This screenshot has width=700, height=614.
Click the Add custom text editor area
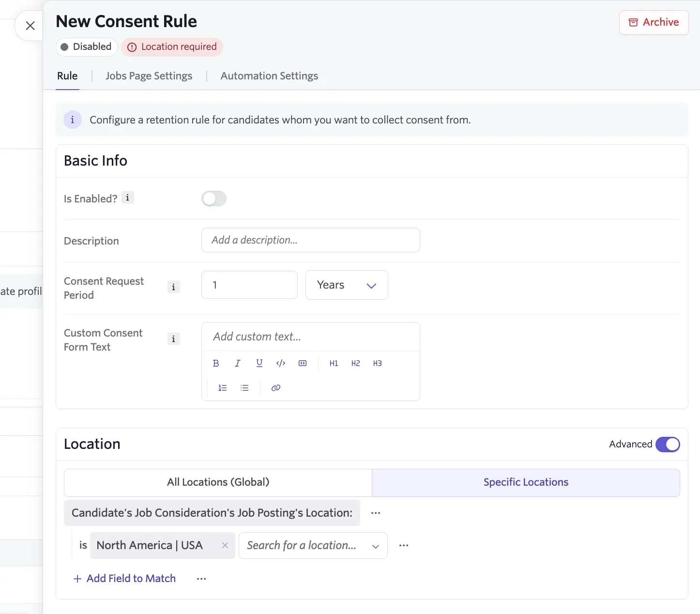(310, 337)
